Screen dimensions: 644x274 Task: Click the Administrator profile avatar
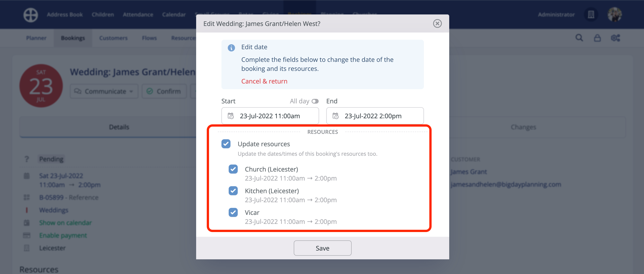point(616,14)
